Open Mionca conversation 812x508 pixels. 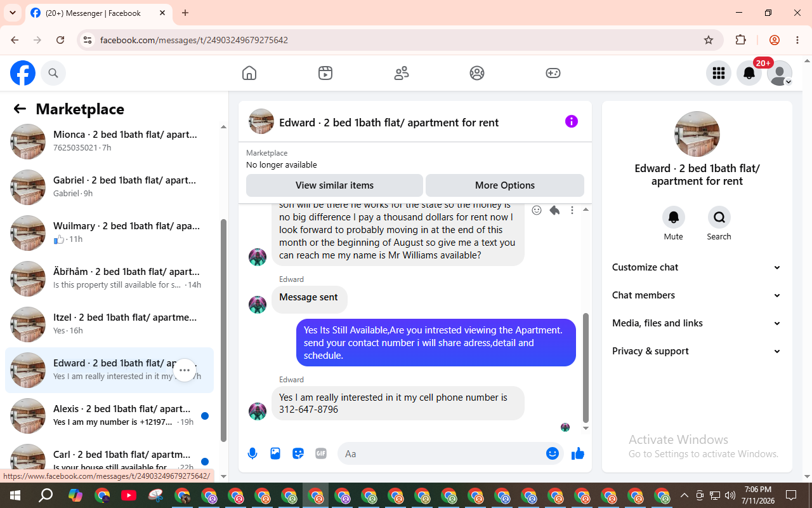click(109, 142)
